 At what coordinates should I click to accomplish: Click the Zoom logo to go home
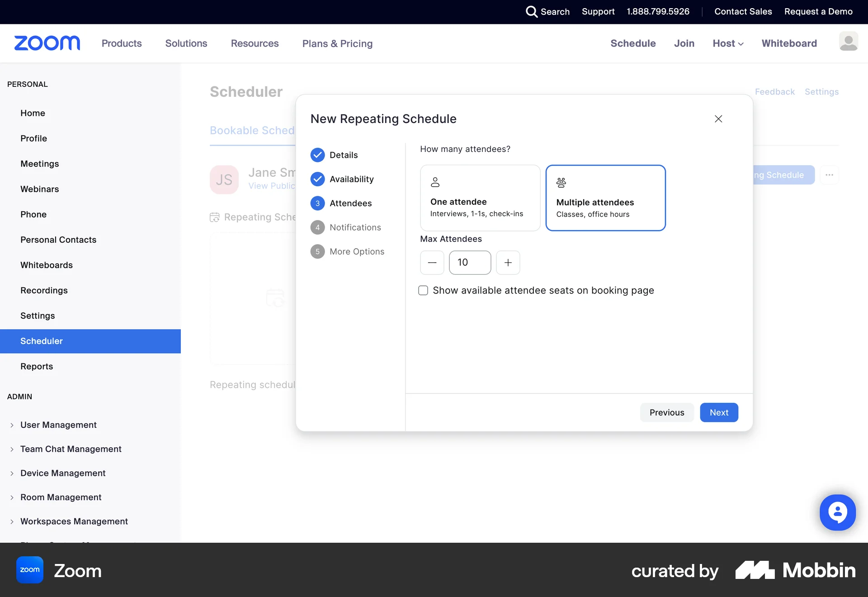click(x=47, y=43)
